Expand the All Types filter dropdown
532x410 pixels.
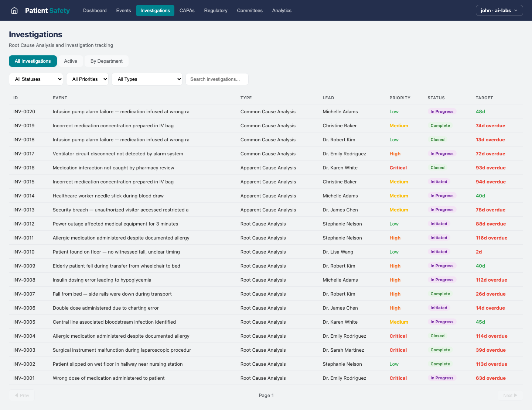(147, 79)
